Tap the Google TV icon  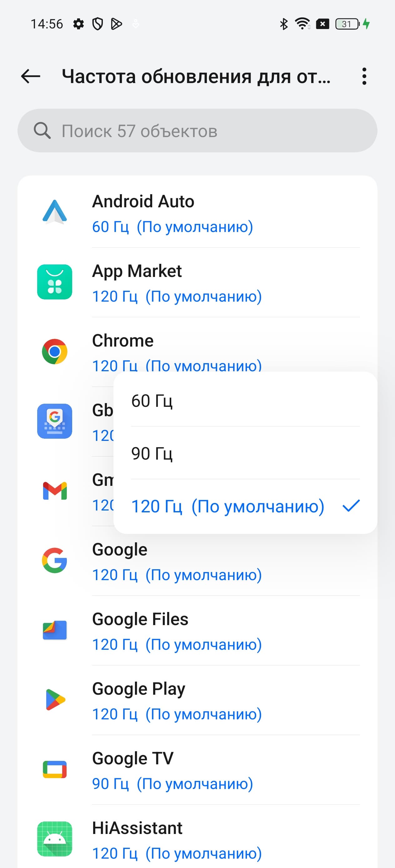55,769
